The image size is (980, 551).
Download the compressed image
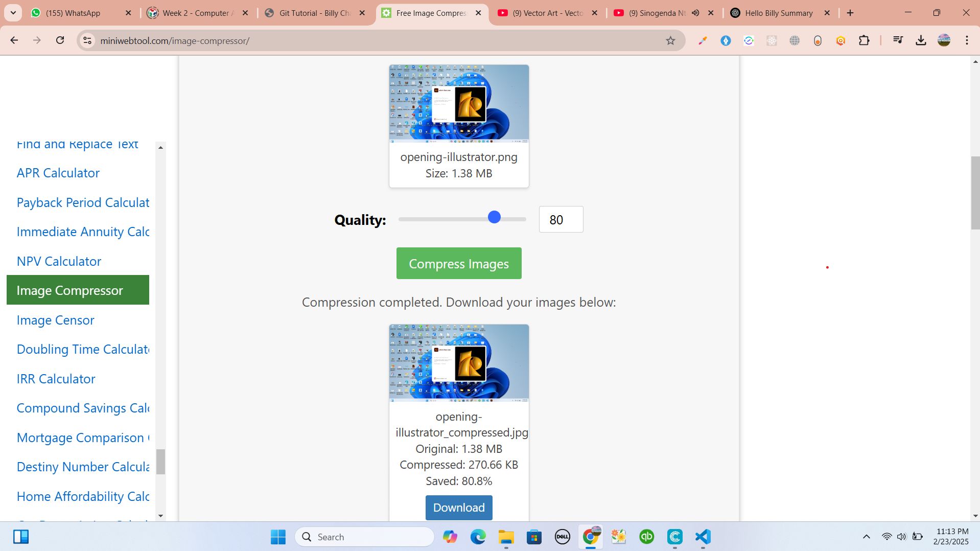point(459,508)
